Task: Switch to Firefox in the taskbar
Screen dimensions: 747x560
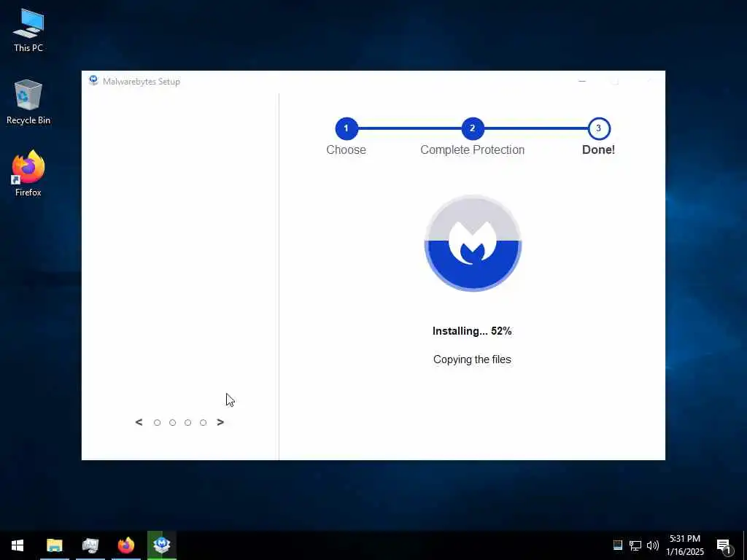Action: [x=125, y=545]
